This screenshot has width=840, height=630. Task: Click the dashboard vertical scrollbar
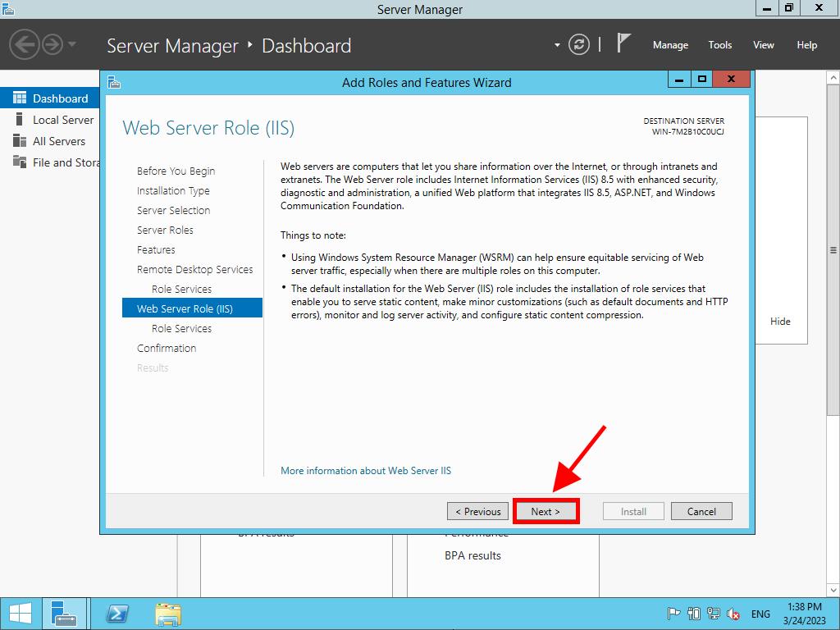click(x=833, y=250)
